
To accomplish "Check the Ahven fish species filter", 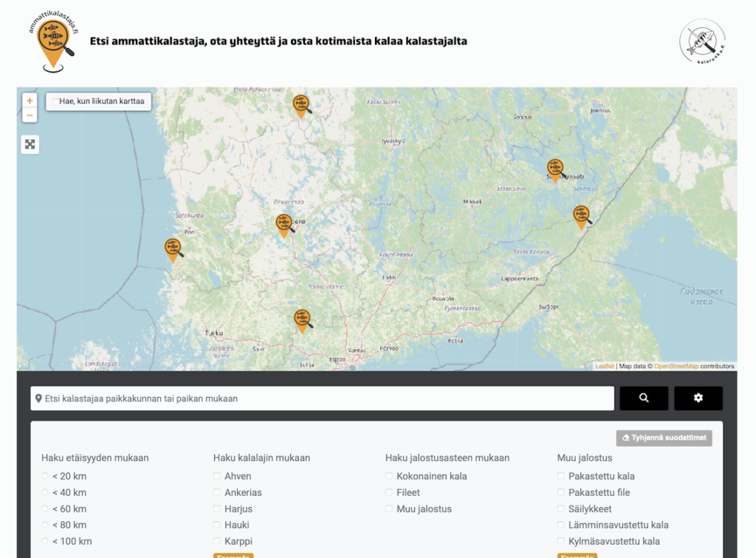I will coord(217,477).
